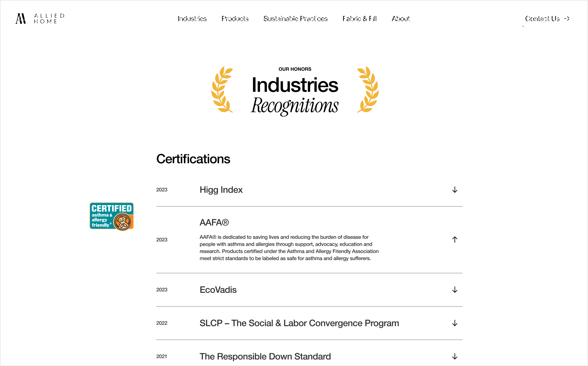Open the Fabric & Fill menu item
The width and height of the screenshot is (588, 366).
359,19
